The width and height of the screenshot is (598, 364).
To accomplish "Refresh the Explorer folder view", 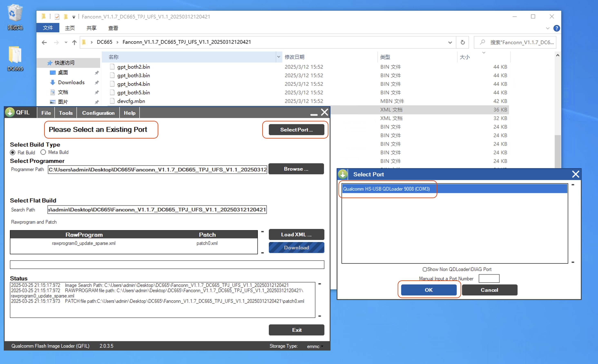I will (463, 42).
